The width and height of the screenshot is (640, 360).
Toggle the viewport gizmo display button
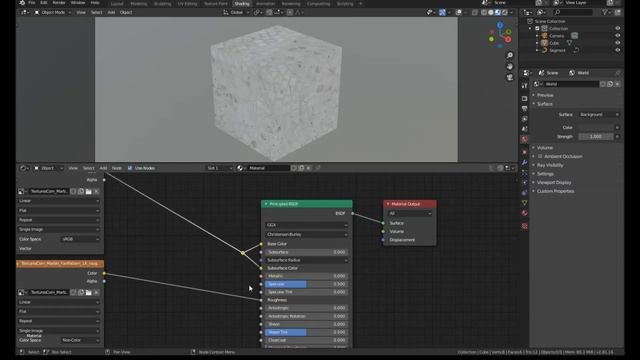(442, 12)
